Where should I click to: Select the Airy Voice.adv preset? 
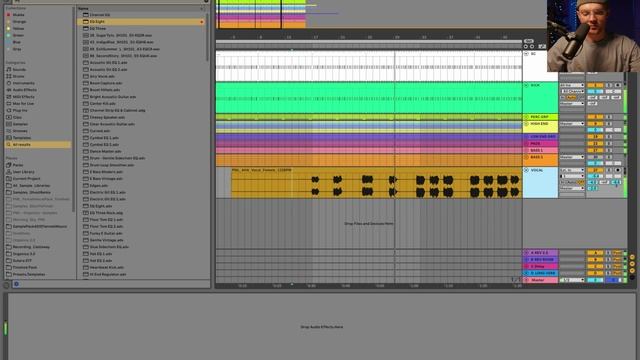click(x=102, y=76)
